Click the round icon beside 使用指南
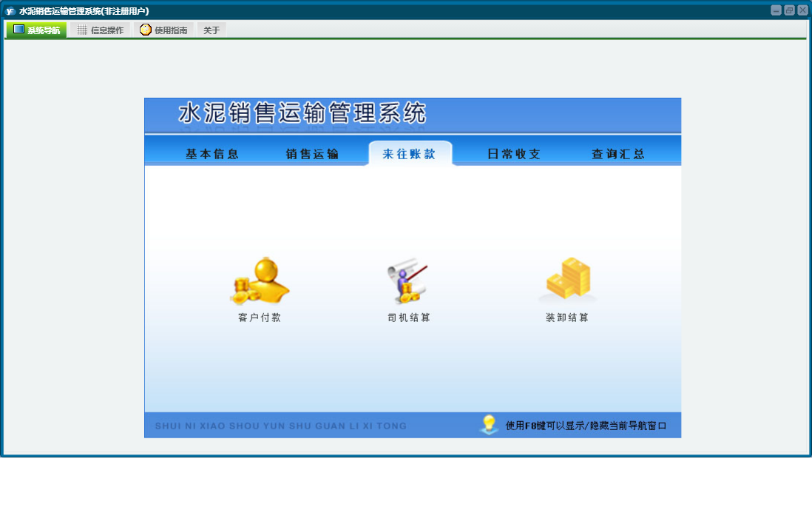Image resolution: width=812 pixels, height=530 pixels. tap(146, 30)
